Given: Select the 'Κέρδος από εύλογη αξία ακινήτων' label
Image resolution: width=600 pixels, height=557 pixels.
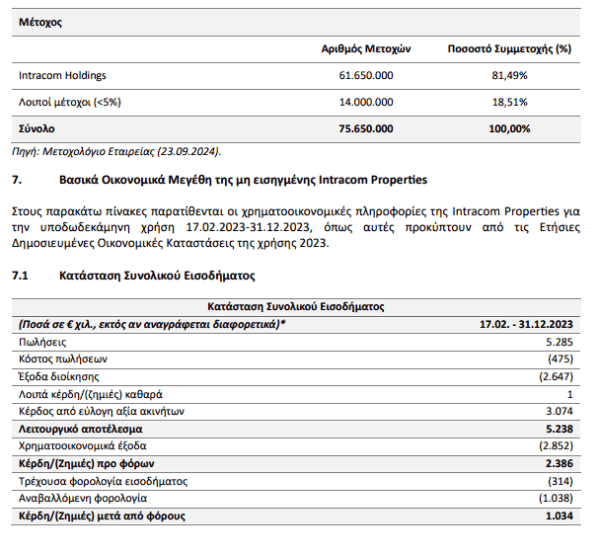Looking at the screenshot, I should pos(101,411).
